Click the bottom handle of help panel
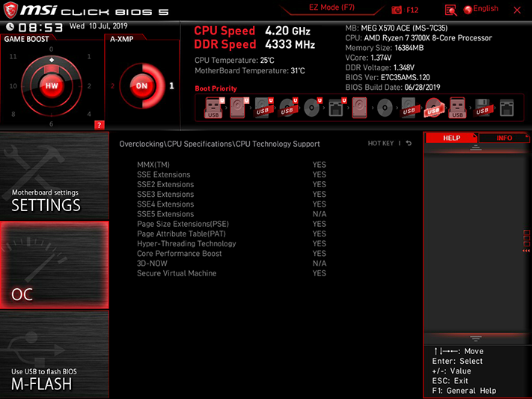The image size is (532, 399). coord(476,338)
